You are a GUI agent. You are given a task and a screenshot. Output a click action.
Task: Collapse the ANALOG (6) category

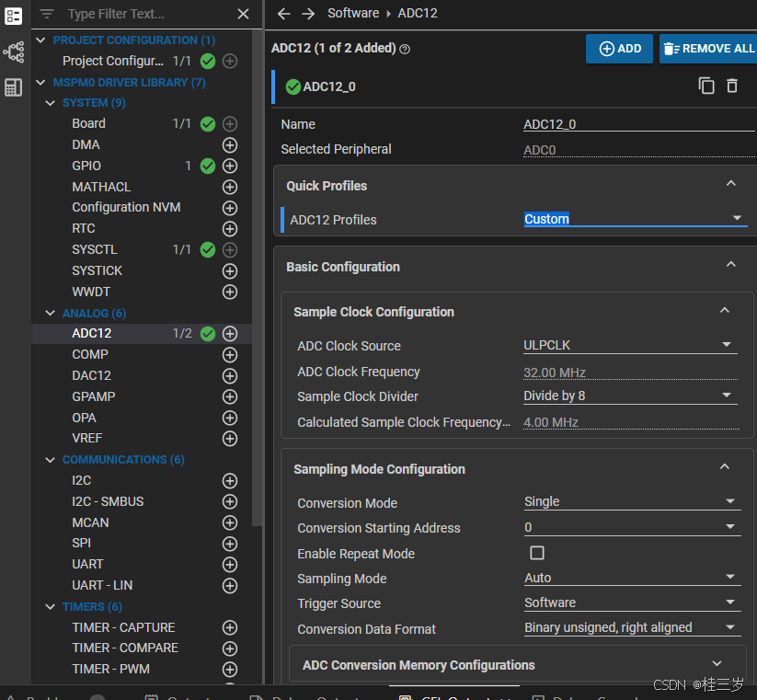pos(51,314)
